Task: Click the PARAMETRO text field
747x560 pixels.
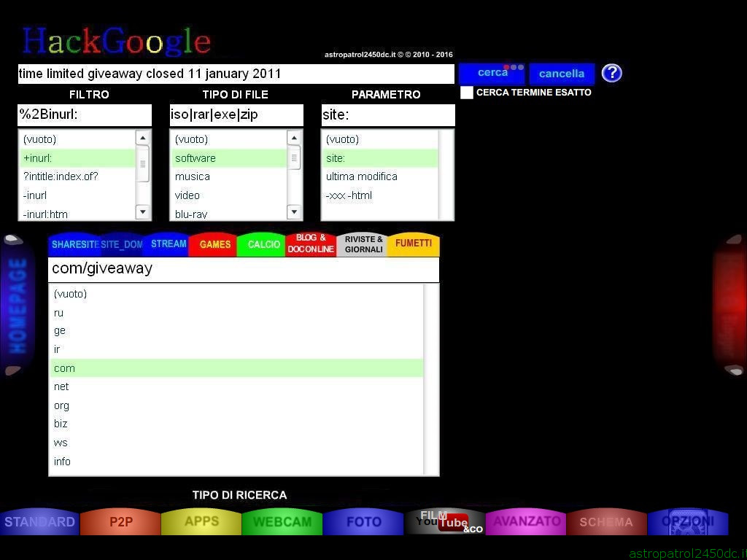Action: 388,114
